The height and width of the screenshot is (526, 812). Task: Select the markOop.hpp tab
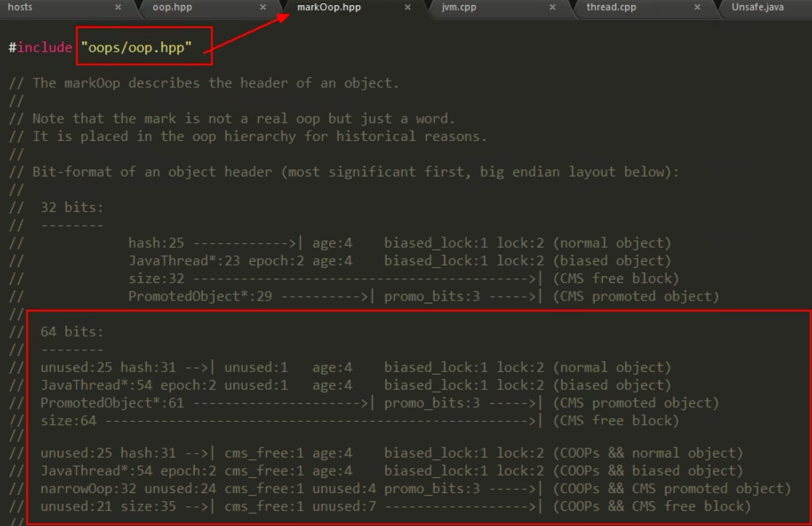pos(328,7)
